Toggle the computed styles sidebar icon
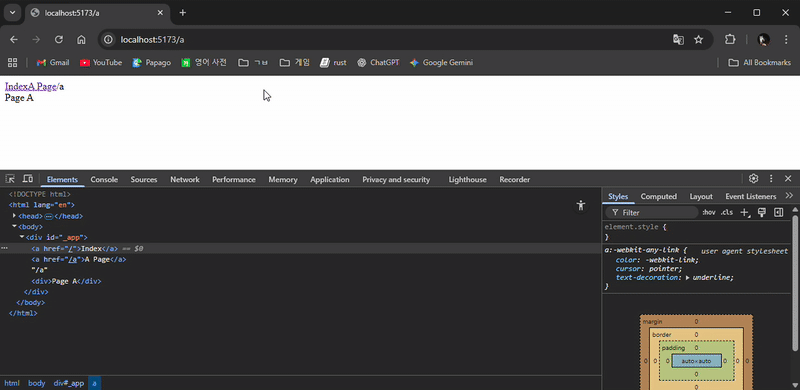Viewport: 800px width, 390px height. tap(779, 212)
